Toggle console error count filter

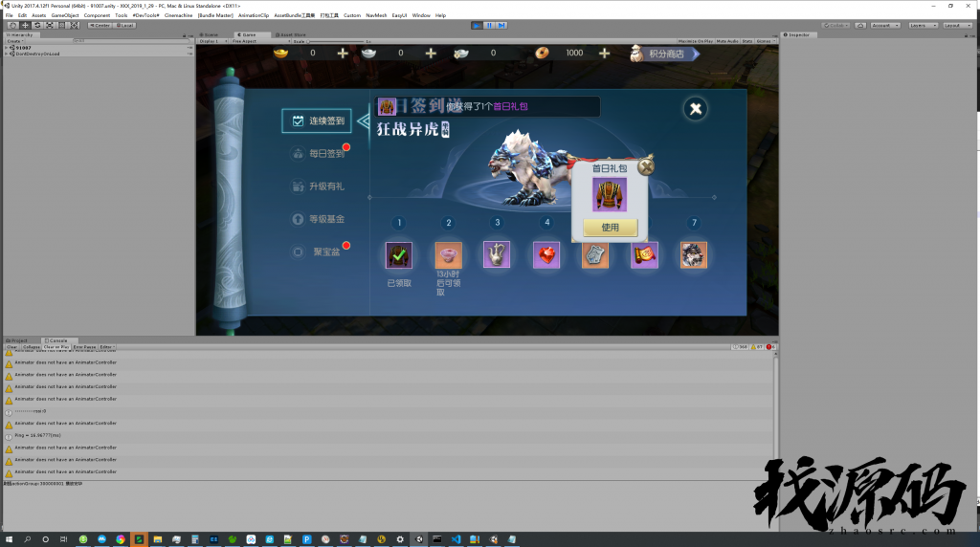770,346
